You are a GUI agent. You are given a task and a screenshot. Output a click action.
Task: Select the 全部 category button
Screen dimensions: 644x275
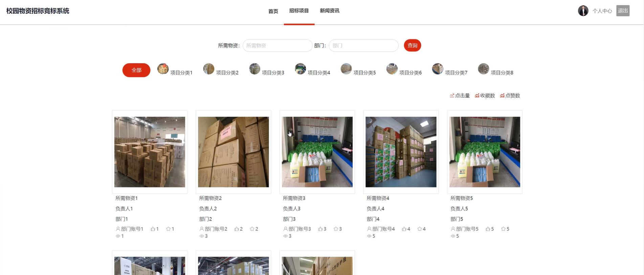coord(136,70)
